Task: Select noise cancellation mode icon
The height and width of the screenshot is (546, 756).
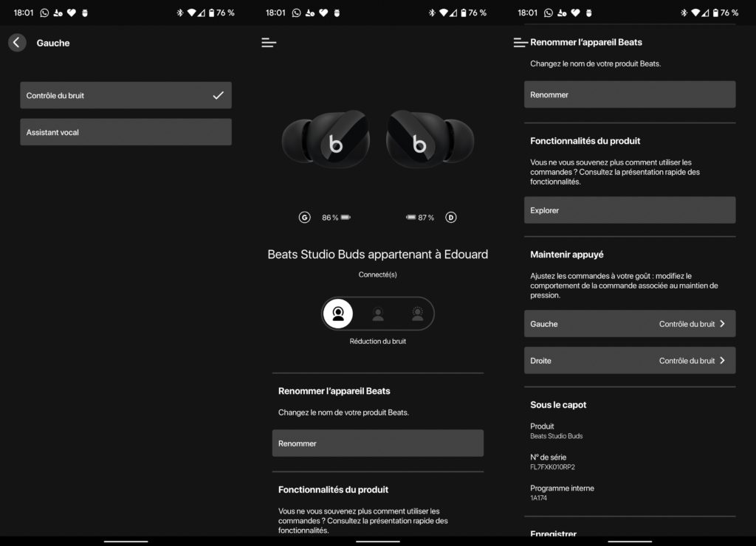Action: [338, 314]
